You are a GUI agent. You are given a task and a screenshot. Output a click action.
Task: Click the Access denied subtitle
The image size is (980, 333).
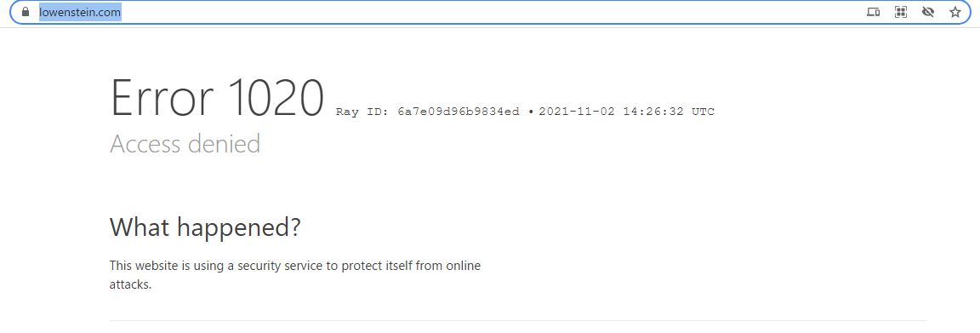185,144
